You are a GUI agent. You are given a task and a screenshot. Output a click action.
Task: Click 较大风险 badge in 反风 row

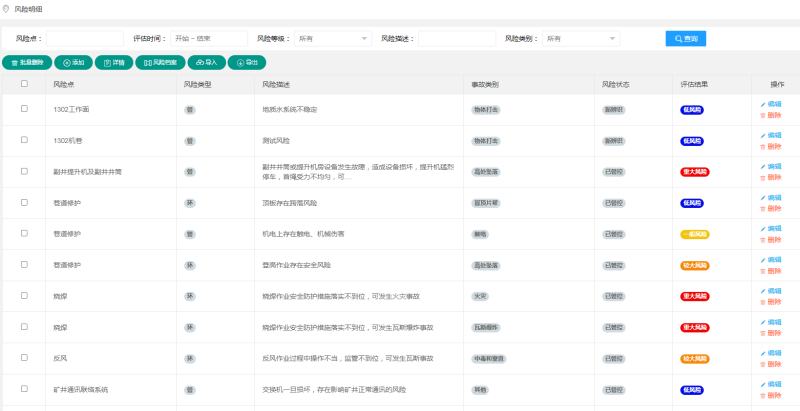694,359
